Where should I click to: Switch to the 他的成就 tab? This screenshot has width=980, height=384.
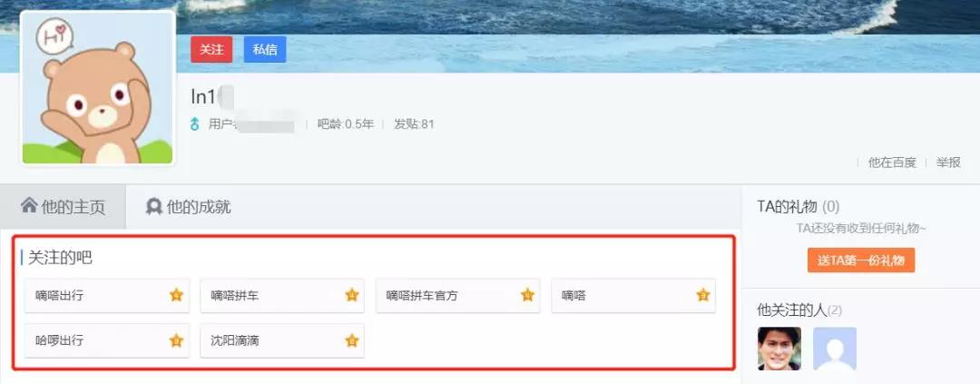click(189, 207)
